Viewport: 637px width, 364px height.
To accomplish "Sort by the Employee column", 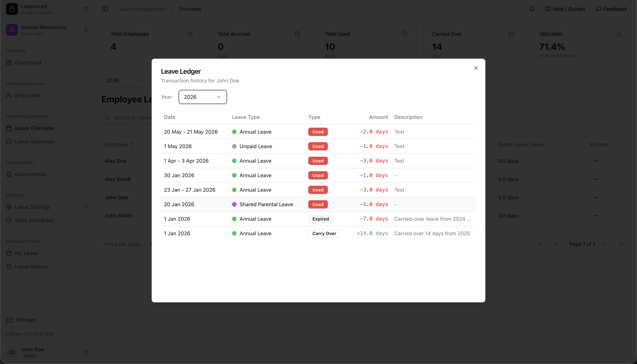I will point(120,144).
